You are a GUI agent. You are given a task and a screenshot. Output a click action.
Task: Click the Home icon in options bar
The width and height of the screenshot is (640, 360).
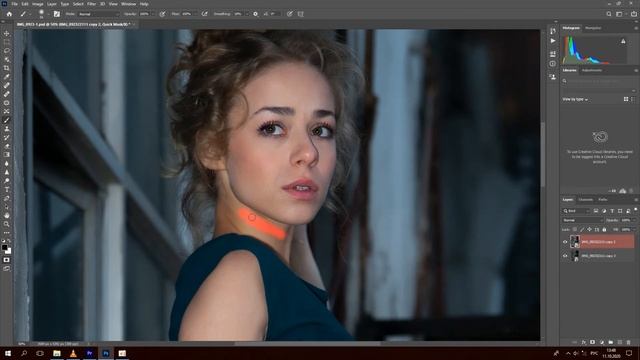click(9, 14)
